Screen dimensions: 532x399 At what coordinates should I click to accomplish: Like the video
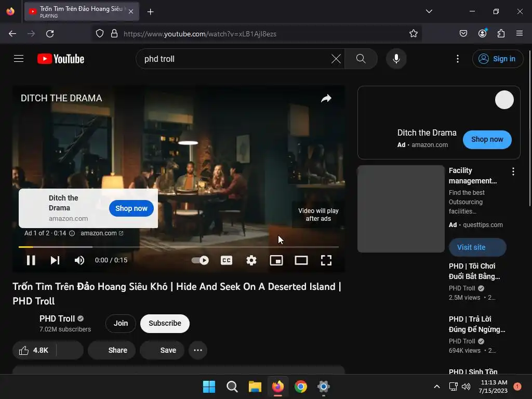[x=34, y=350]
